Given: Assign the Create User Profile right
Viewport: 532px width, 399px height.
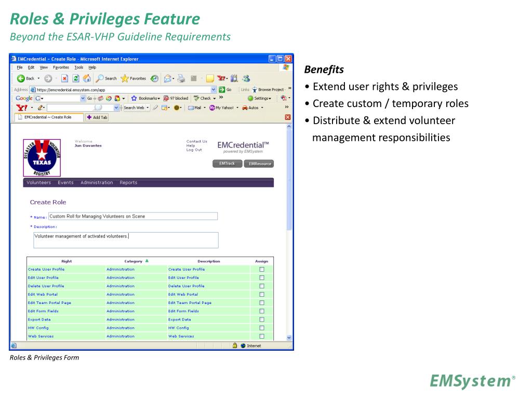Looking at the screenshot, I should click(x=262, y=270).
